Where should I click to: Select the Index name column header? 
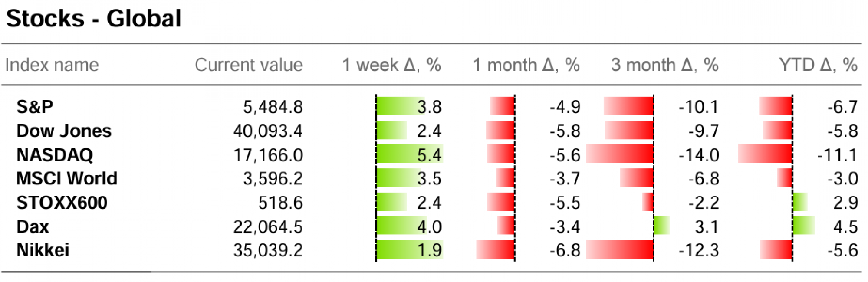tap(52, 65)
